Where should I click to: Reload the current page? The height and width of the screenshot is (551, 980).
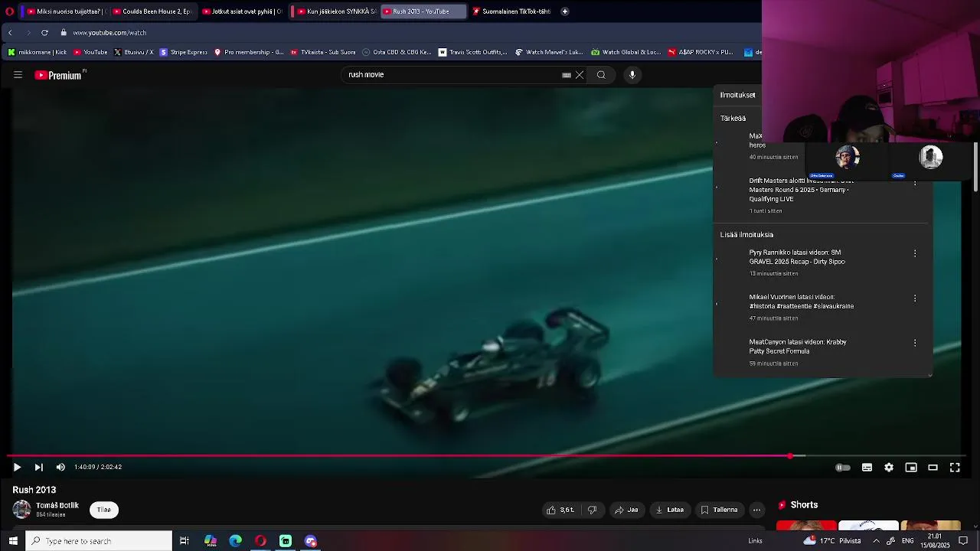(x=44, y=33)
